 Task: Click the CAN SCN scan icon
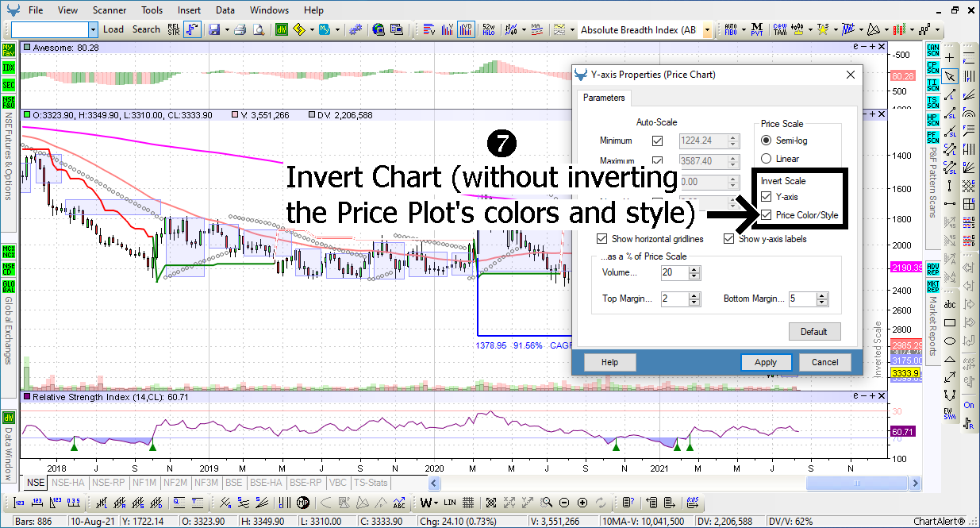(x=933, y=49)
